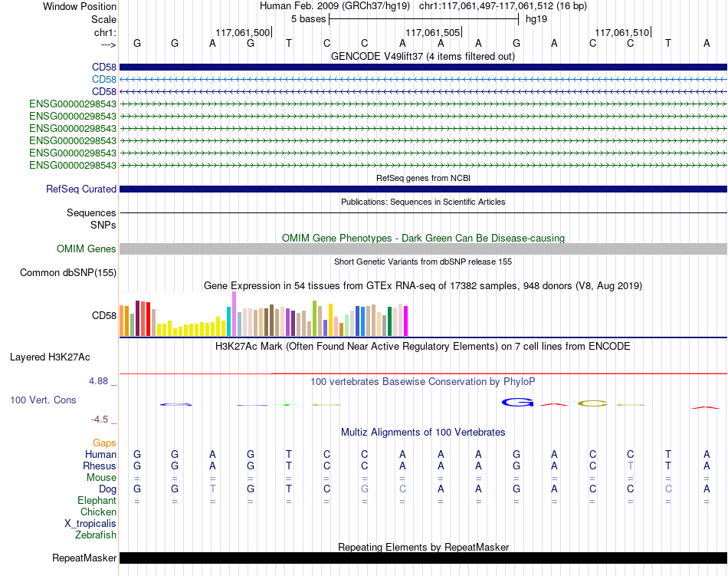Viewport: 728px width, 576px height.
Task: Open the 100 Vert. Cons track label
Action: (x=43, y=400)
